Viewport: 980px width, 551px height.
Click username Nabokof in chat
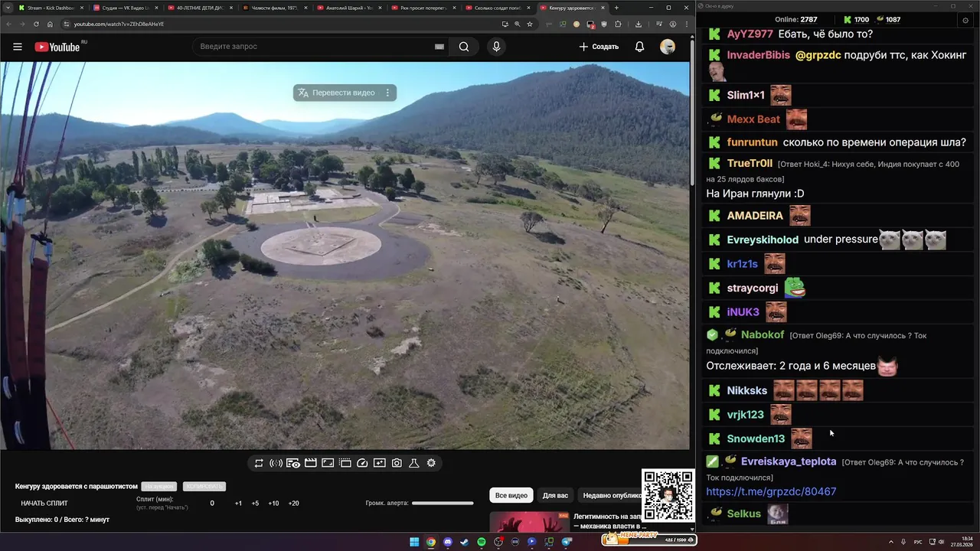(x=763, y=334)
